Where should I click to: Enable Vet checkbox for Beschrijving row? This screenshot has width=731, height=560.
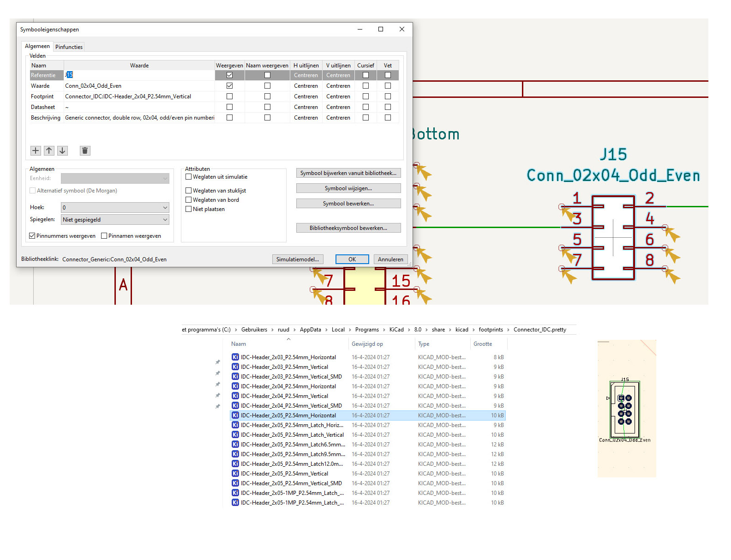[388, 117]
